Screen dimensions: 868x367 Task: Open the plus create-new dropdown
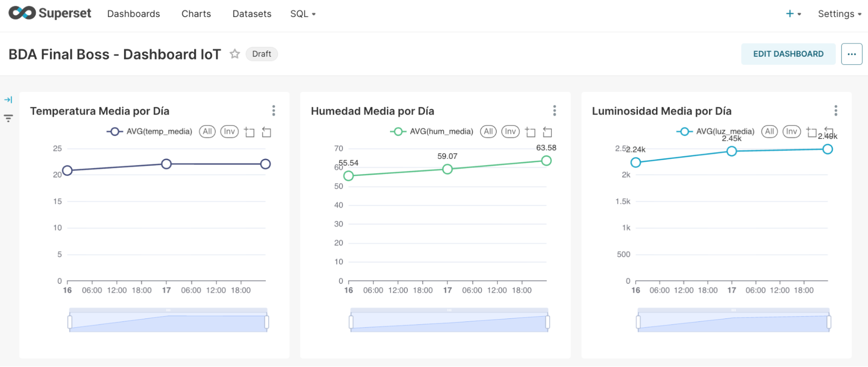tap(793, 14)
